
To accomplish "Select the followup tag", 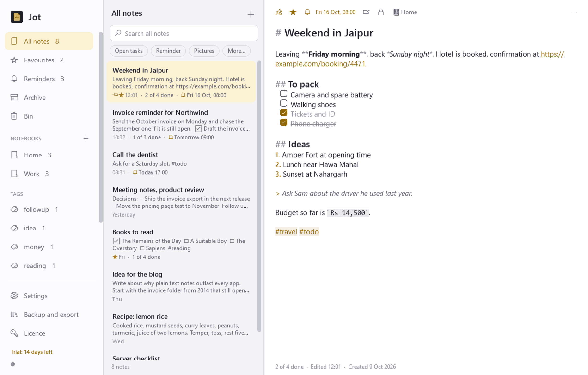I will coord(49,210).
